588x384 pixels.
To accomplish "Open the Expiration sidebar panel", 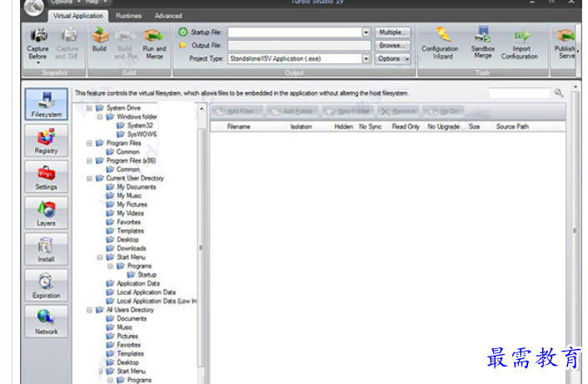I will pyautogui.click(x=47, y=285).
